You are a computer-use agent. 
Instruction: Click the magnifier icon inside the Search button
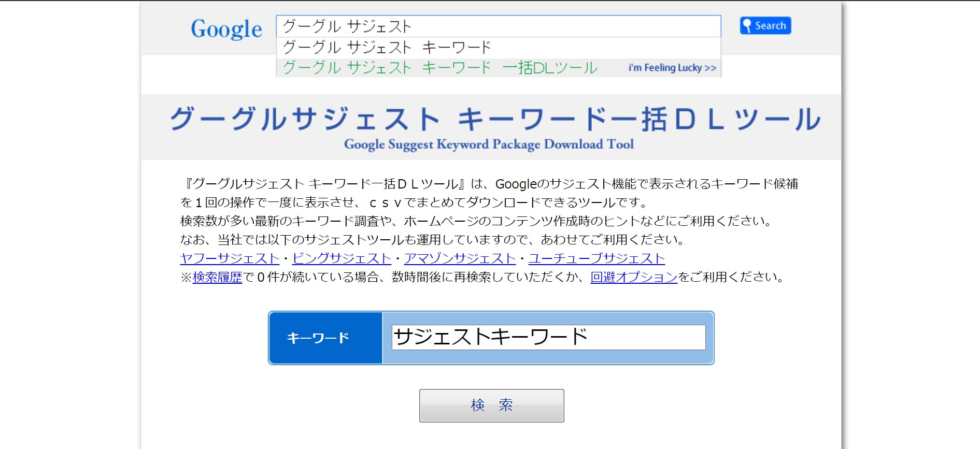[747, 26]
